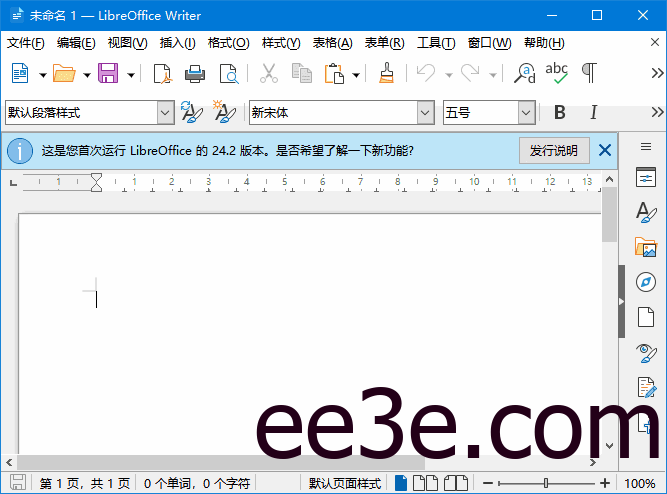Image resolution: width=667 pixels, height=494 pixels.
Task: Export directly as PDF icon
Action: pyautogui.click(x=162, y=74)
